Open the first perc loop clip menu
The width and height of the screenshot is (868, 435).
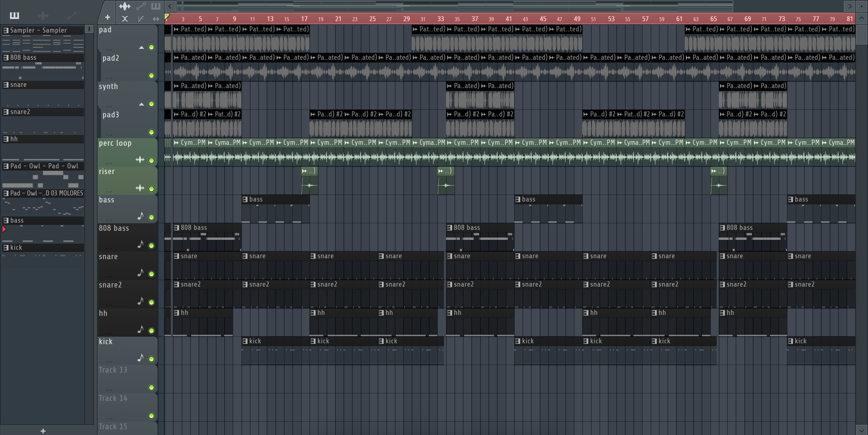177,143
